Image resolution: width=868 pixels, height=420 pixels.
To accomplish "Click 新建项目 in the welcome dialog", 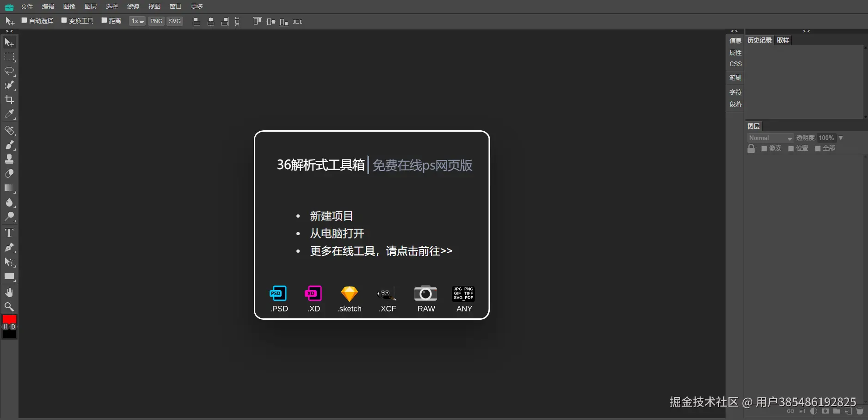I will 331,216.
